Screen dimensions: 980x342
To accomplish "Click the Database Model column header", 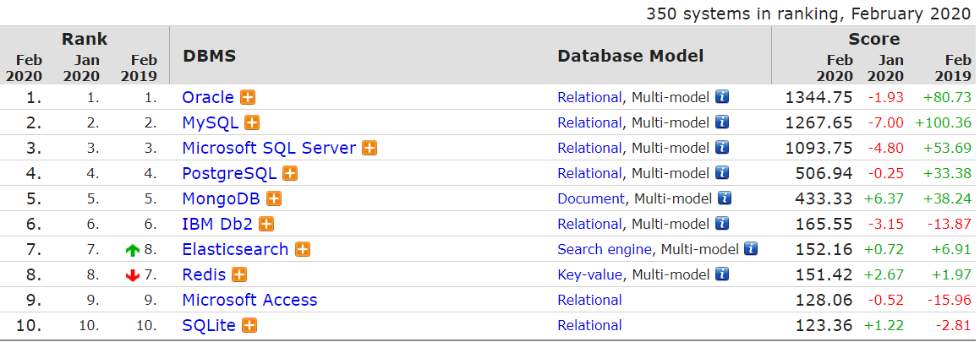I will pyautogui.click(x=631, y=56).
